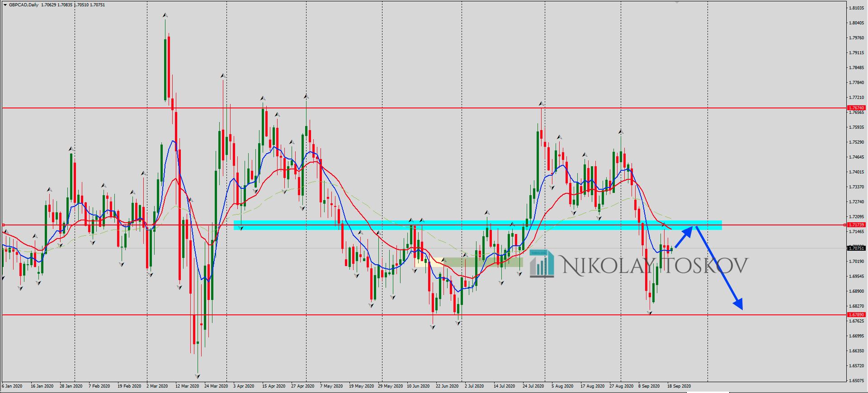Click the OHLC values starting with 1.70629

73,5
